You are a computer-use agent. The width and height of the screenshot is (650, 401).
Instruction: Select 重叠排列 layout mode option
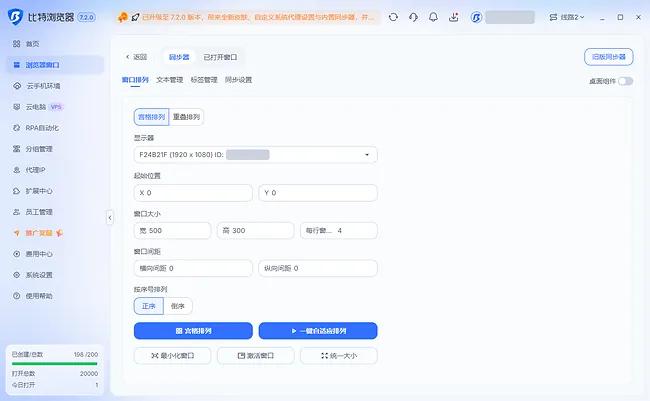tap(186, 117)
